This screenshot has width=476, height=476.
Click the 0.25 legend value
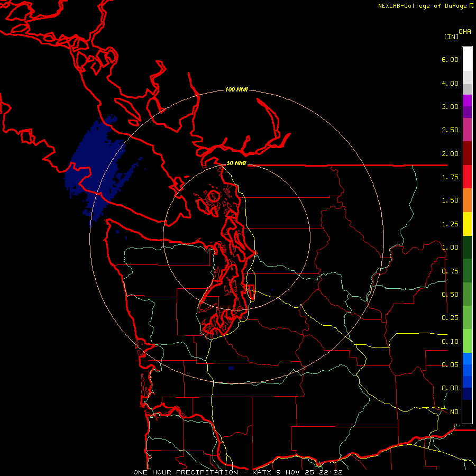click(450, 318)
